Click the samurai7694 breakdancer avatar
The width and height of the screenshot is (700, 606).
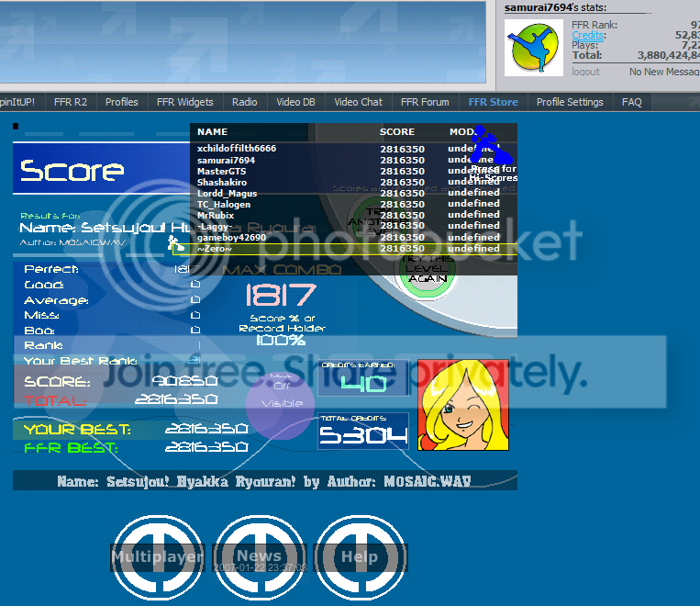(534, 46)
